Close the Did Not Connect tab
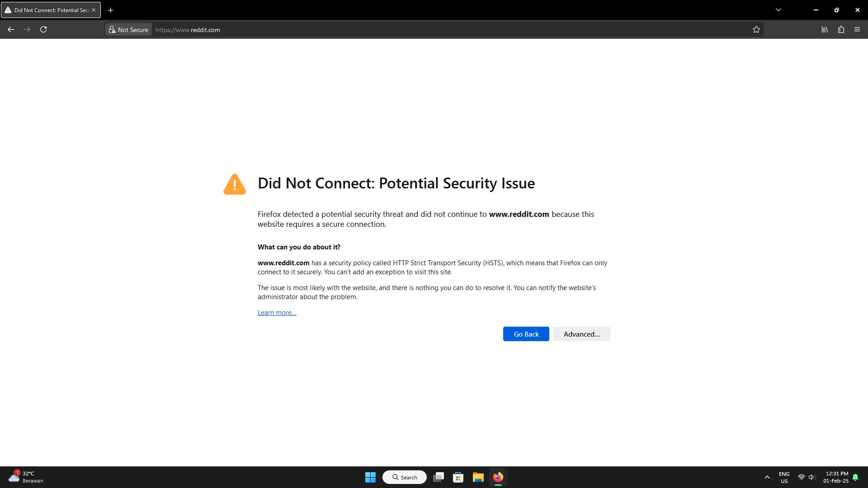The width and height of the screenshot is (868, 488). 94,10
